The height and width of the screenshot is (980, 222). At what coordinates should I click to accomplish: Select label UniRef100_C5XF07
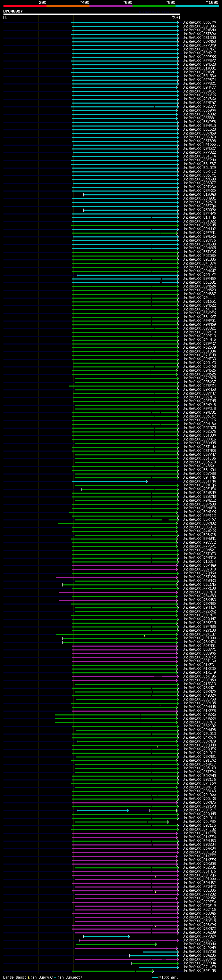click(x=199, y=519)
